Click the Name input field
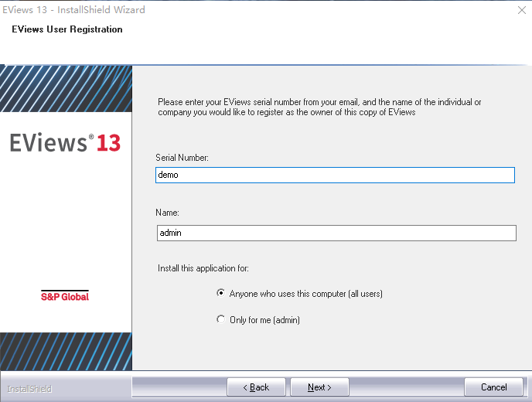The width and height of the screenshot is (532, 402). coord(336,233)
